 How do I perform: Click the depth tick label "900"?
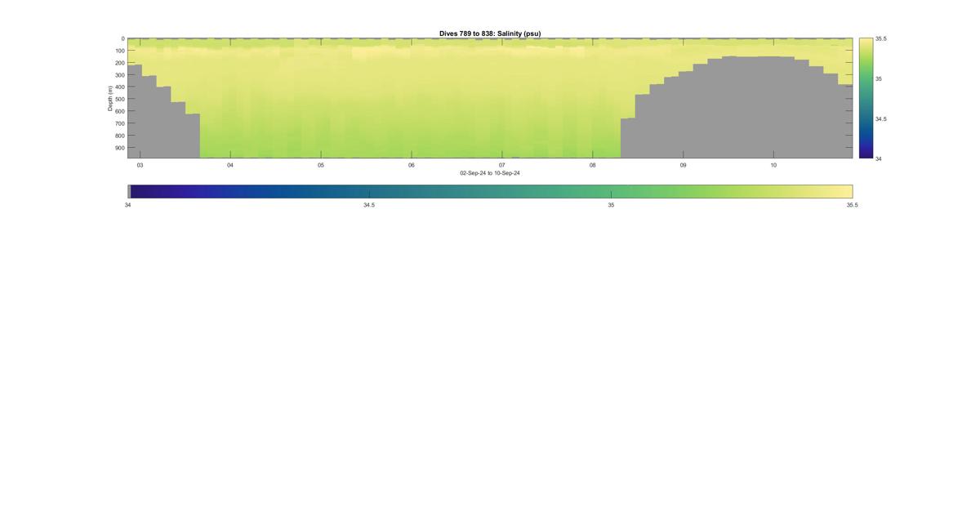tap(119, 148)
